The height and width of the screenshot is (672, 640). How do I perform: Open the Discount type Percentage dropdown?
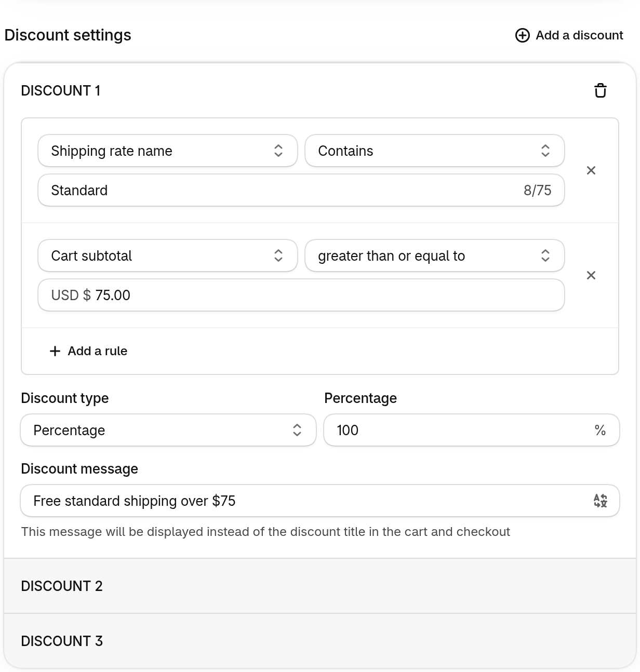168,430
